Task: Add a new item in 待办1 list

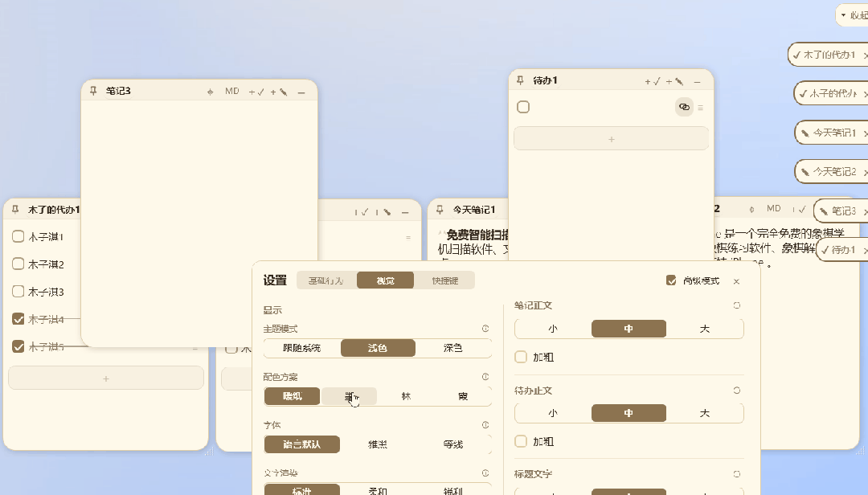Action: 611,139
